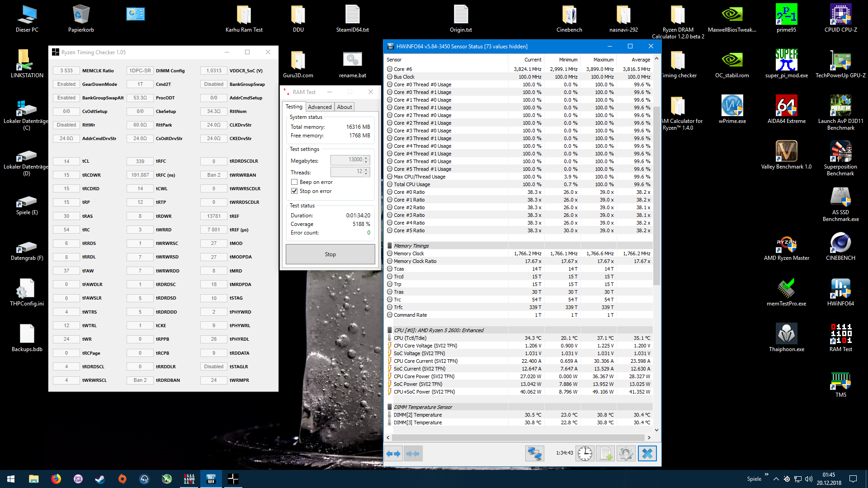868x488 pixels.
Task: Open HWiNFO sensor settings gear
Action: [x=626, y=454]
